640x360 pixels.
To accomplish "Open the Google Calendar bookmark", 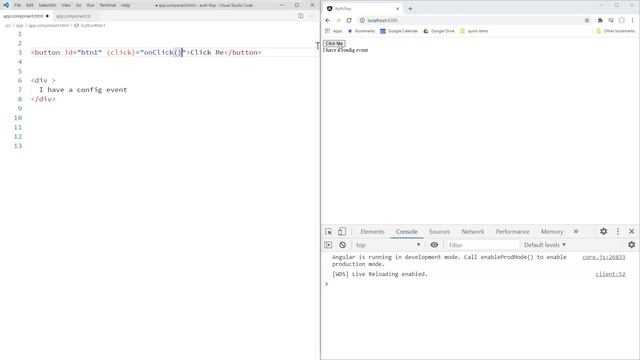I will pyautogui.click(x=399, y=31).
